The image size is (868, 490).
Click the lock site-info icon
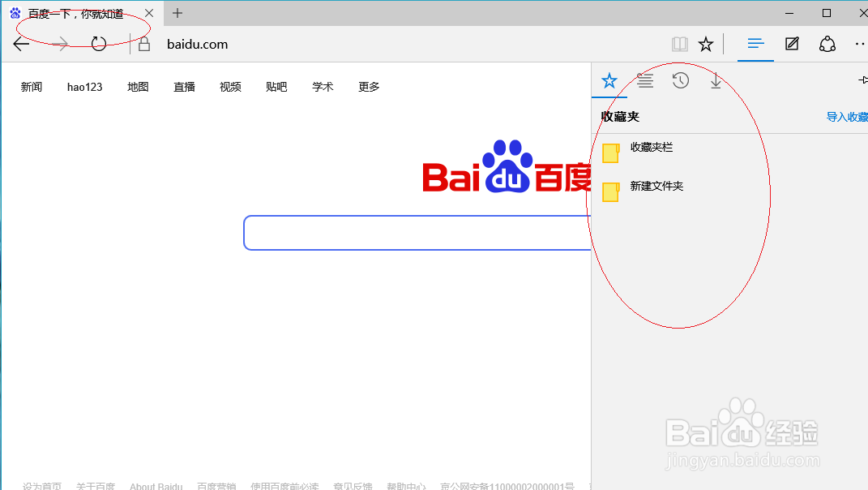pos(144,44)
